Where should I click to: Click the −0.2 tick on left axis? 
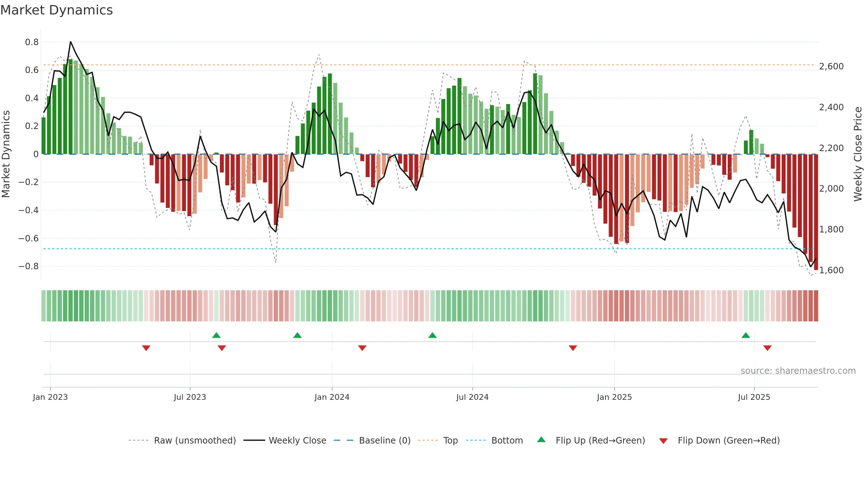coord(29,182)
